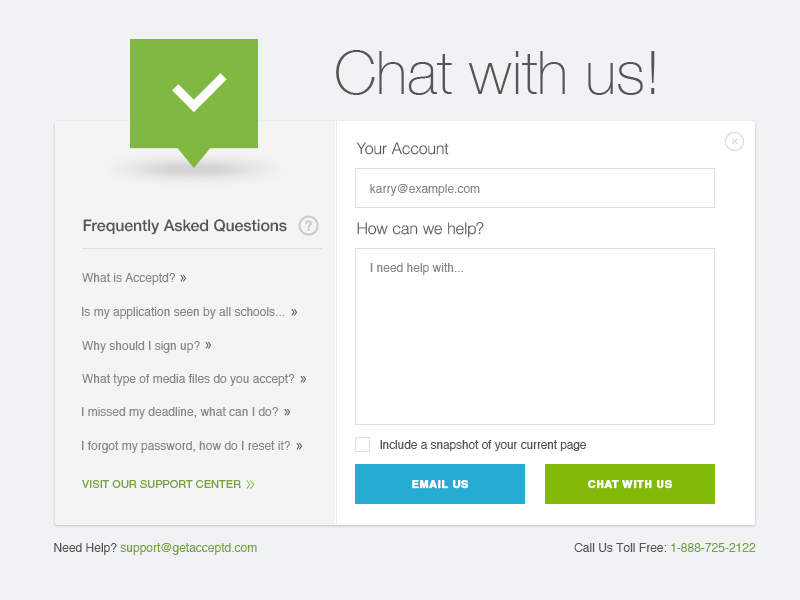The image size is (800, 600).
Task: Click arrow beside media files question
Action: (x=303, y=379)
